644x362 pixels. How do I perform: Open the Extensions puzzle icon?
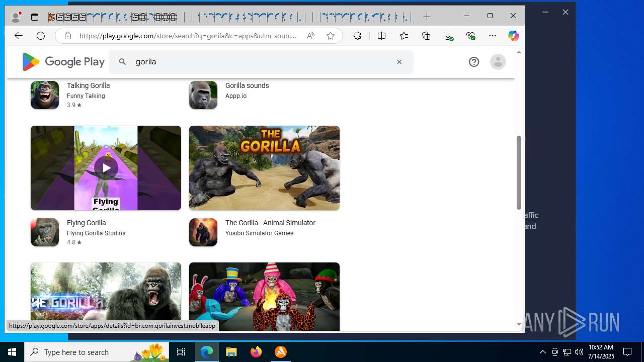357,36
